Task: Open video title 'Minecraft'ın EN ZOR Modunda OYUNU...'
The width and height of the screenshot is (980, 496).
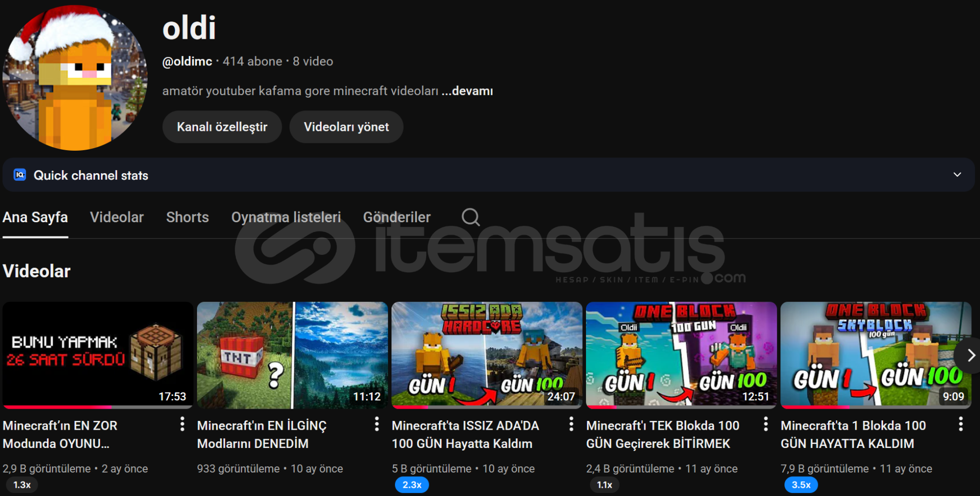Action: pos(60,434)
